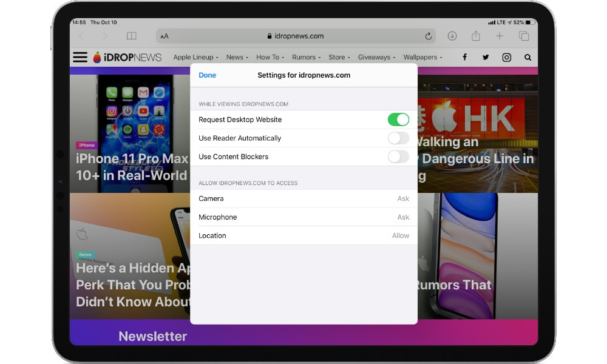Viewport: 607px width, 364px height.
Task: Expand the News dropdown menu
Action: (x=237, y=57)
